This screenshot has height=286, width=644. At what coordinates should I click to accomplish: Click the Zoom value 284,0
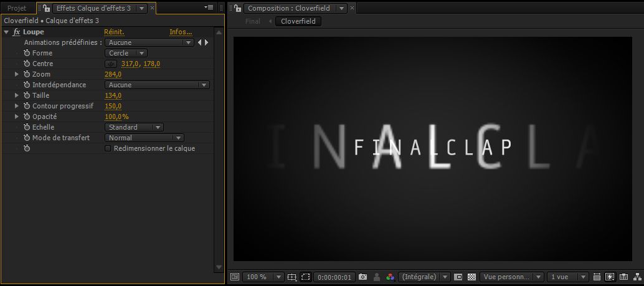coord(113,74)
